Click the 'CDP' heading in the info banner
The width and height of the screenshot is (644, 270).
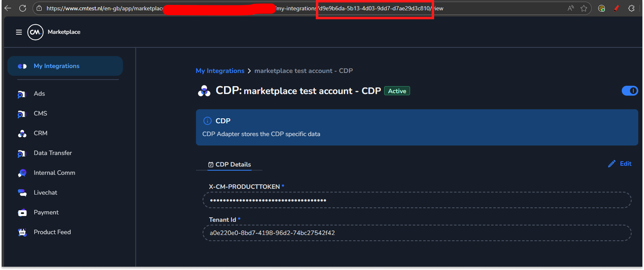coord(223,121)
